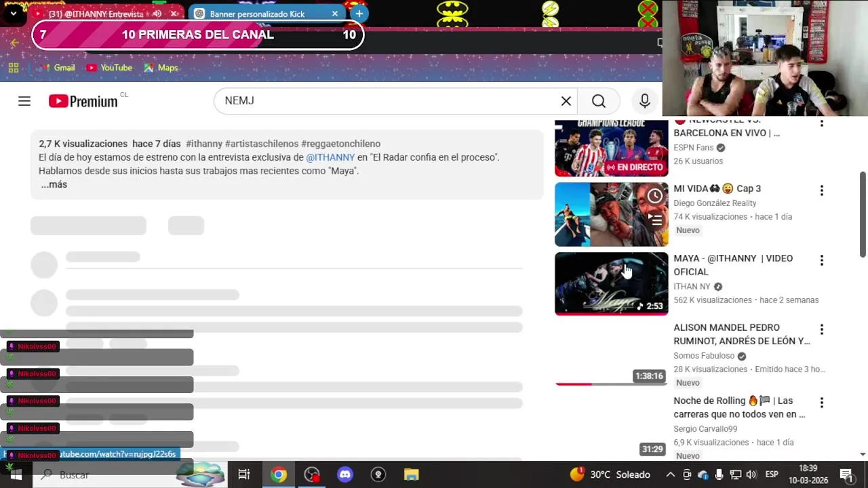Open the @ITHANNY channel mention link
This screenshot has height=488, width=868.
[330, 157]
